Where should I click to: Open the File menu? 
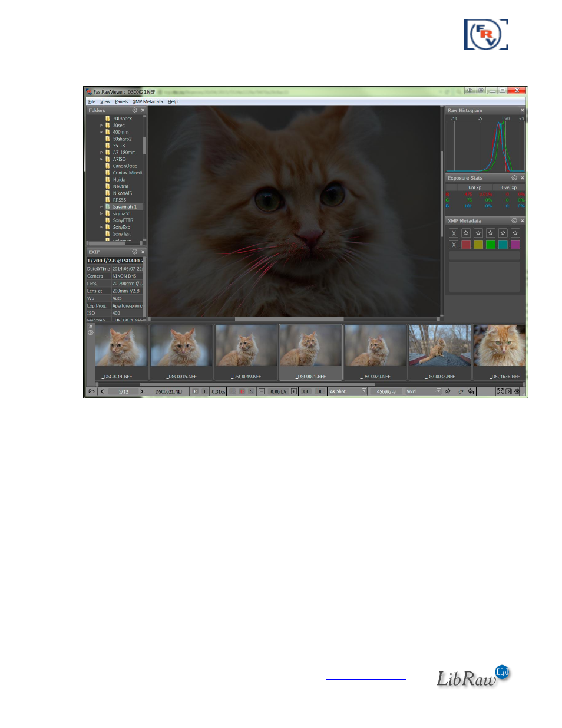click(x=92, y=101)
